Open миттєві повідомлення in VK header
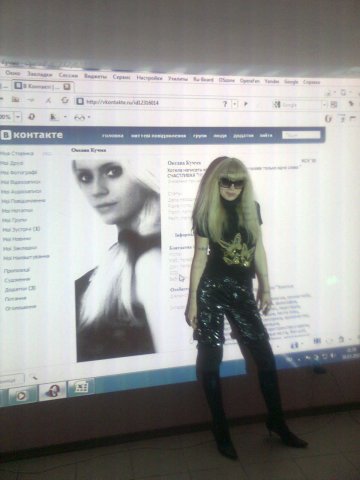 click(x=158, y=136)
